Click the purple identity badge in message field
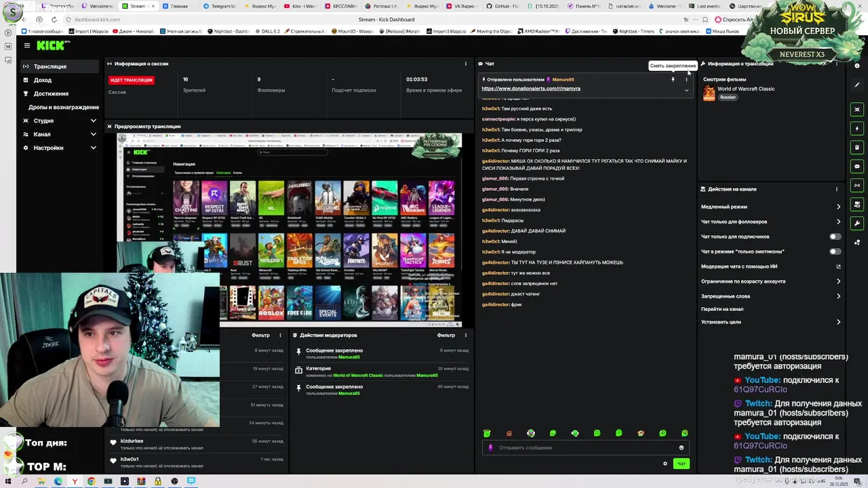Screen dimensions: 868x488 click(x=490, y=447)
